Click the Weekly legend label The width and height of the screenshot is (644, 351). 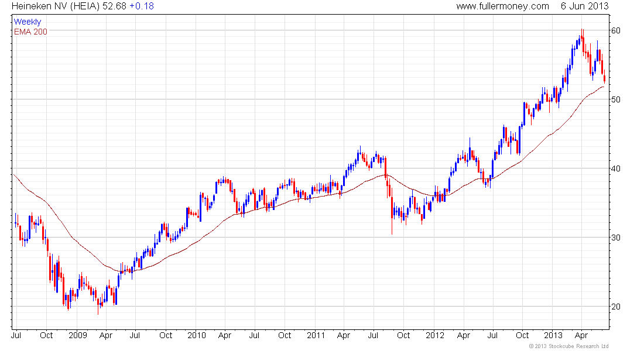pyautogui.click(x=28, y=22)
